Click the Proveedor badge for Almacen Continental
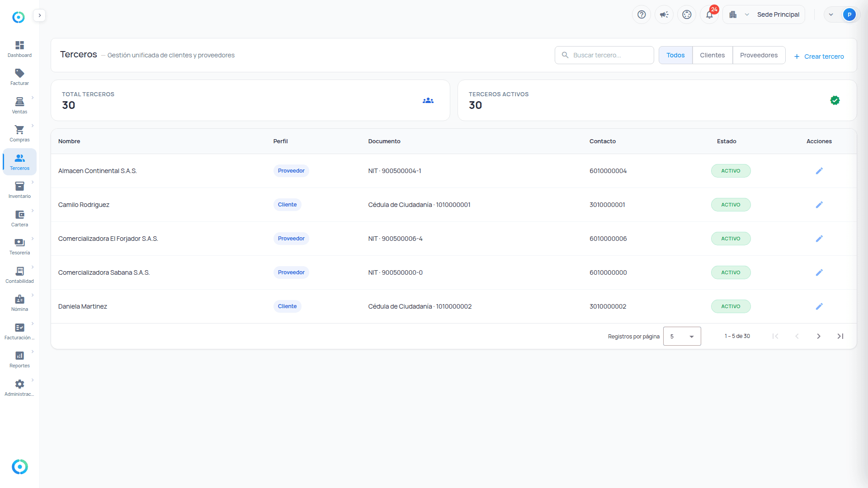Image resolution: width=868 pixels, height=488 pixels. [291, 171]
